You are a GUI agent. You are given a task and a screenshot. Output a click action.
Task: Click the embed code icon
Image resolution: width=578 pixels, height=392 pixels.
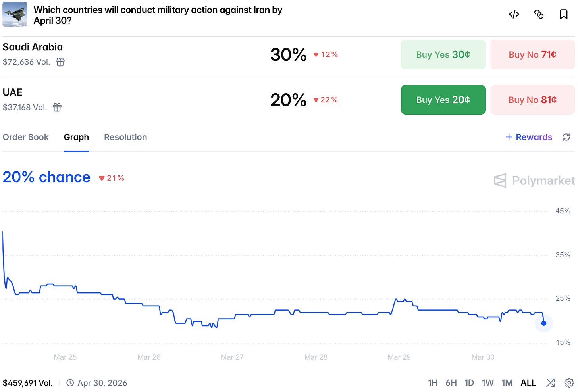point(514,15)
